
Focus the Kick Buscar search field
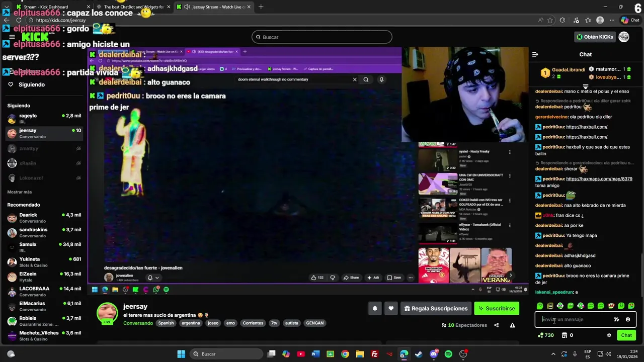(x=322, y=37)
